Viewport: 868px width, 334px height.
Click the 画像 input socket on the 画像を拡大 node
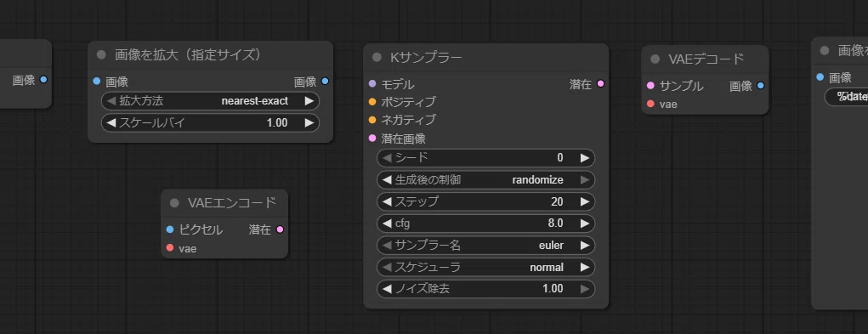[97, 82]
